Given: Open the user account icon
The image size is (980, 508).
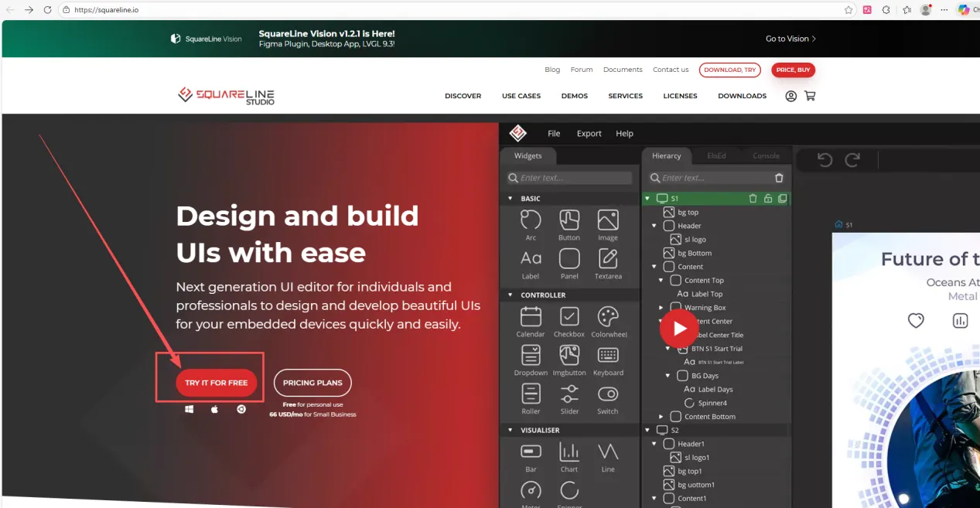Looking at the screenshot, I should [x=790, y=96].
